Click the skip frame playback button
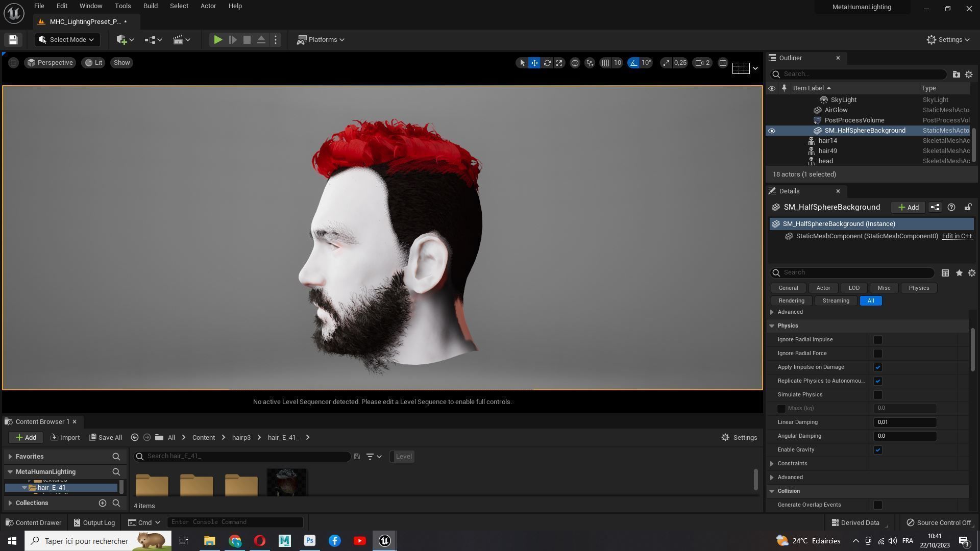Viewport: 980px width, 551px height. (x=233, y=40)
